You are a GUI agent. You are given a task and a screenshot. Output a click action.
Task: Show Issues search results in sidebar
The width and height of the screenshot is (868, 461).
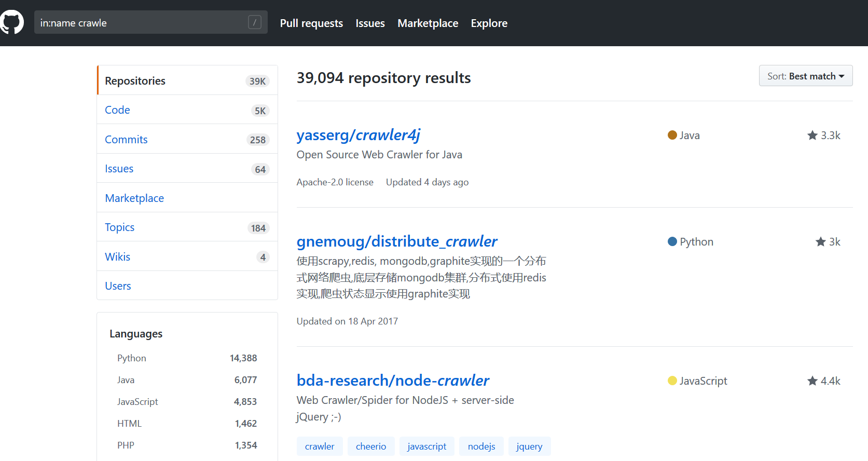coord(187,168)
